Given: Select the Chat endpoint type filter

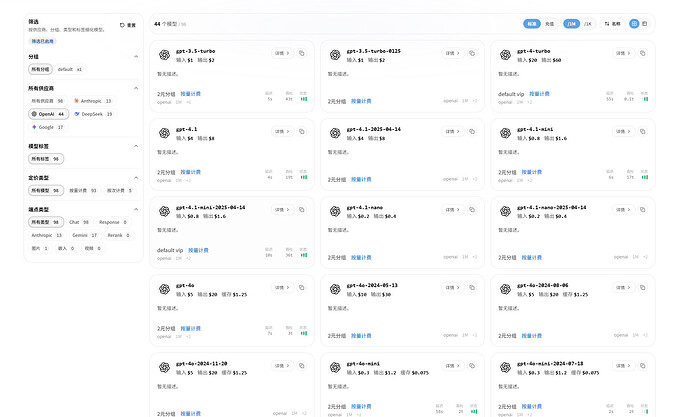Looking at the screenshot, I should coord(79,223).
